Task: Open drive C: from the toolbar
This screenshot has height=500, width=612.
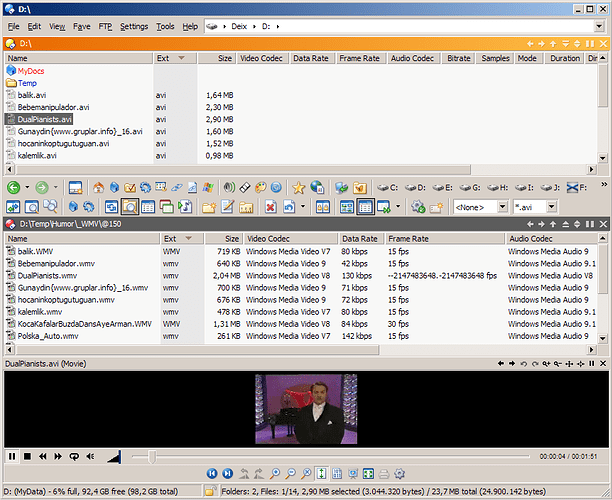Action: (387, 188)
